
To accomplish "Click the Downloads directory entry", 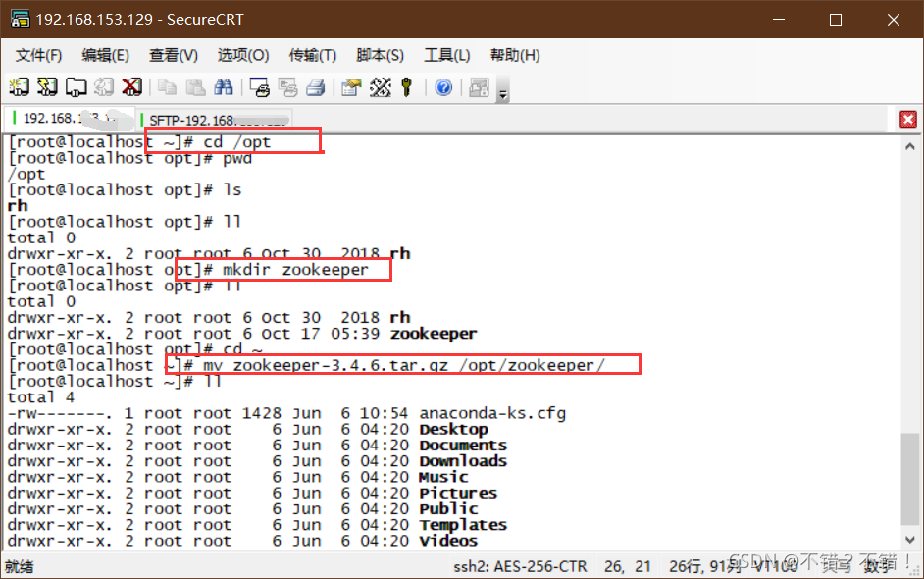I will click(463, 461).
